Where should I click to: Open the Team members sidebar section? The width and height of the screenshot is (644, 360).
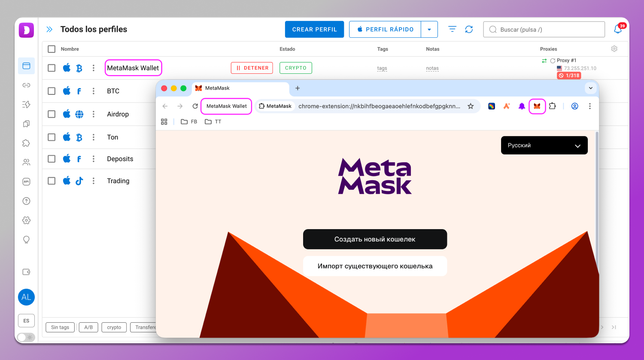tap(26, 162)
